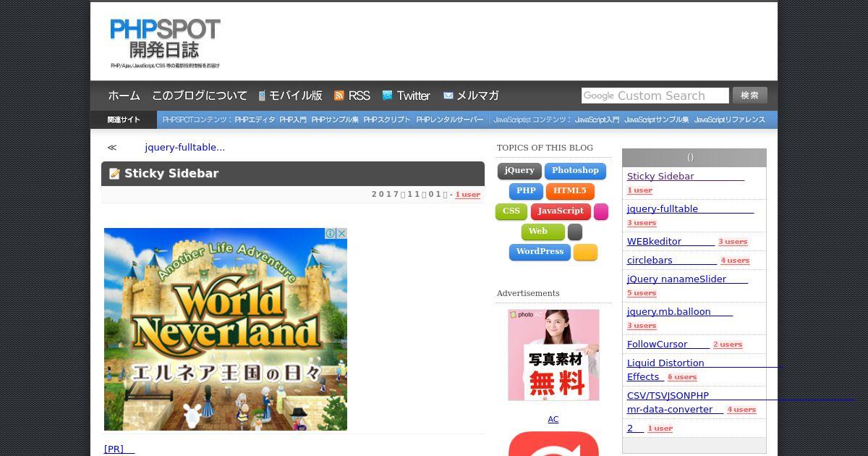The image size is (868, 456).
Task: Open the Twitter navigation link
Action: (413, 96)
